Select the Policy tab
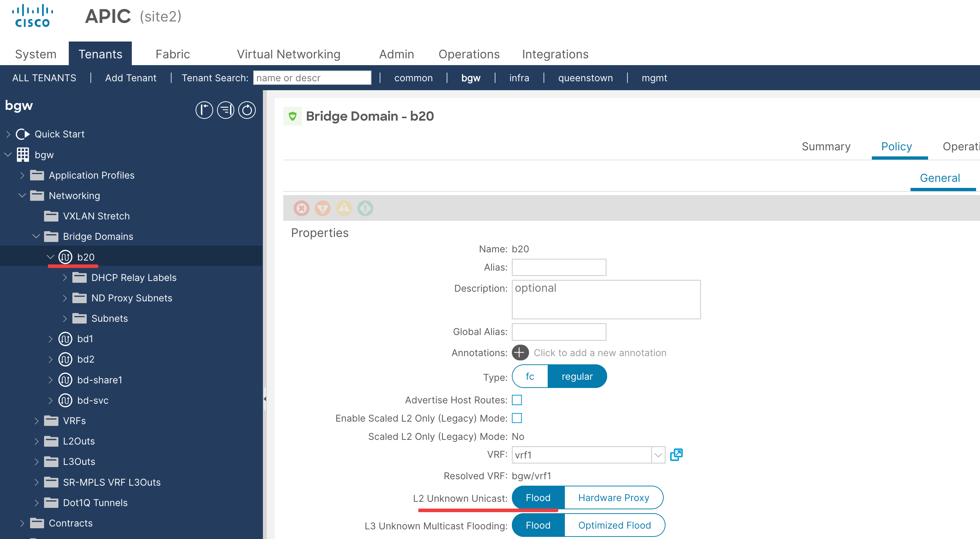Viewport: 980px width, 539px height. [896, 146]
